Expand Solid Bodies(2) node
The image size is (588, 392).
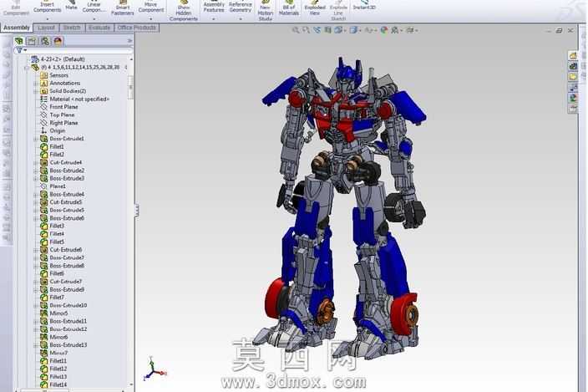(36, 91)
